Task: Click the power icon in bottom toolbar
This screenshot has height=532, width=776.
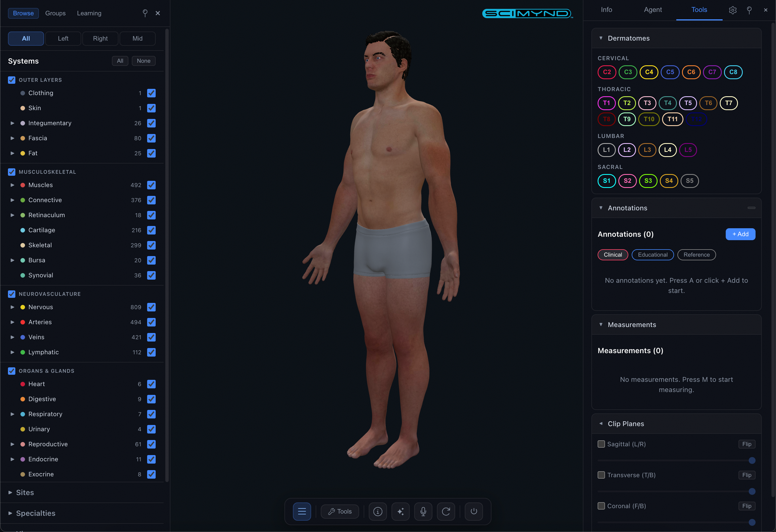Action: (x=473, y=511)
